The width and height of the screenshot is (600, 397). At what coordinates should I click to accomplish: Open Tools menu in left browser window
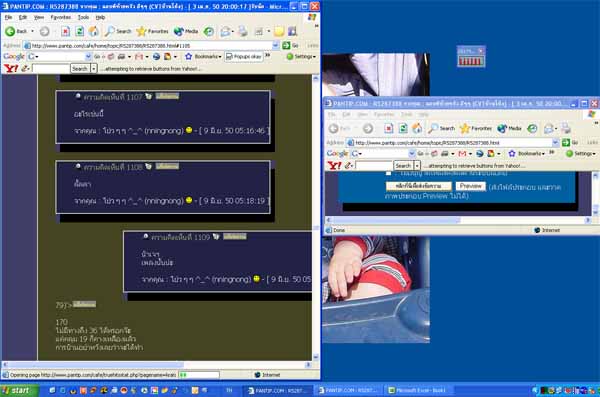point(83,17)
